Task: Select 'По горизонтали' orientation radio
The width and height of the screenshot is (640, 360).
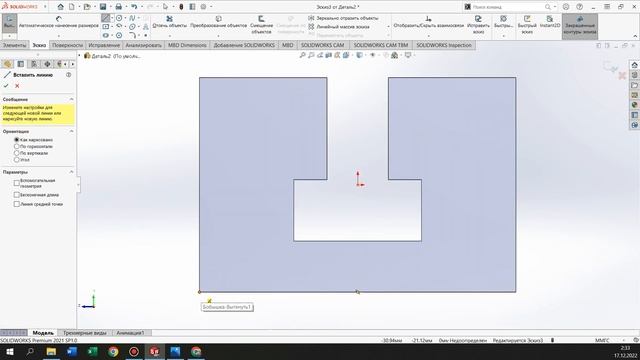Action: pos(17,146)
